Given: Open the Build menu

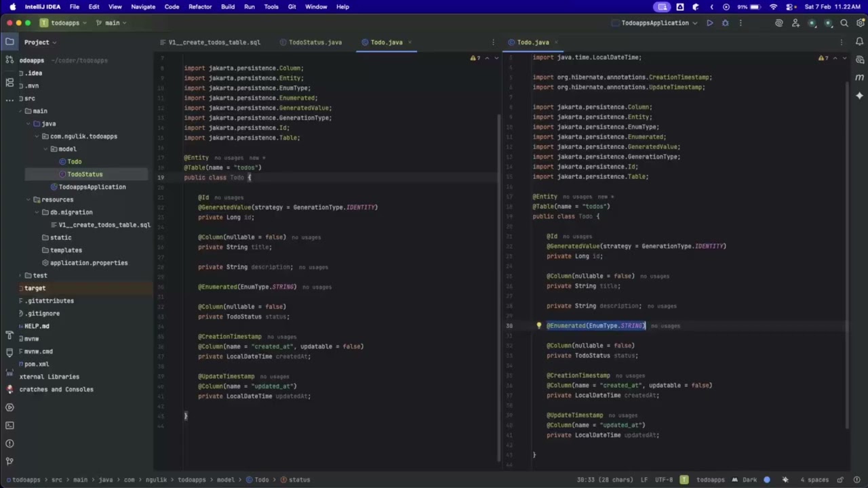Looking at the screenshot, I should [228, 7].
